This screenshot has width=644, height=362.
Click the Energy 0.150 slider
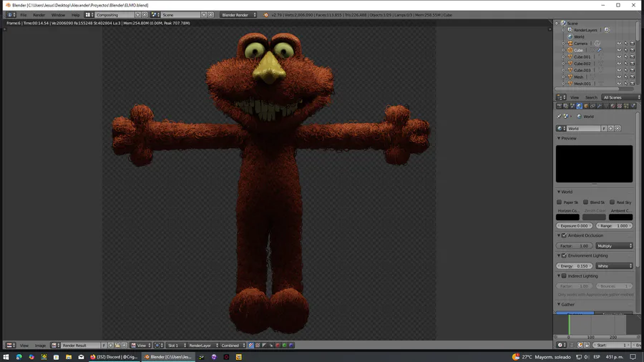pos(574,266)
